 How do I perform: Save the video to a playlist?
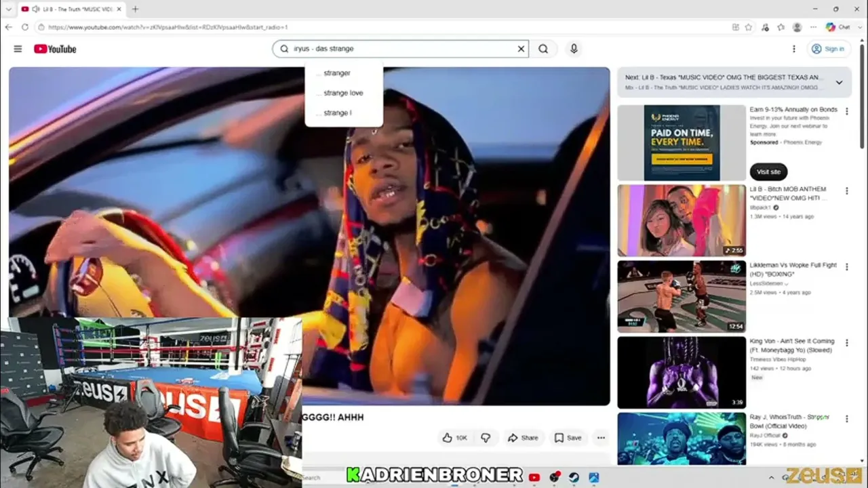[568, 438]
